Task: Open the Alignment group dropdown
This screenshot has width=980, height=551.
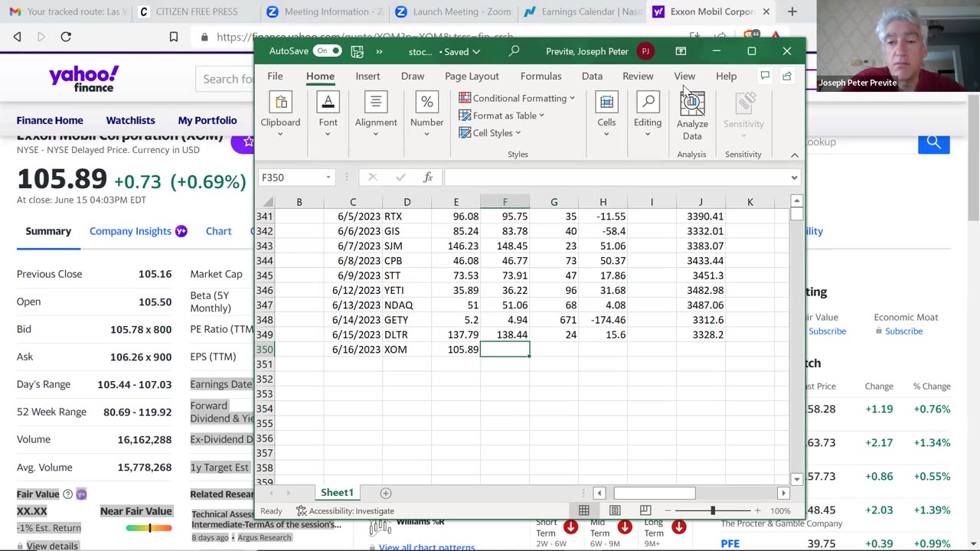Action: pyautogui.click(x=375, y=115)
